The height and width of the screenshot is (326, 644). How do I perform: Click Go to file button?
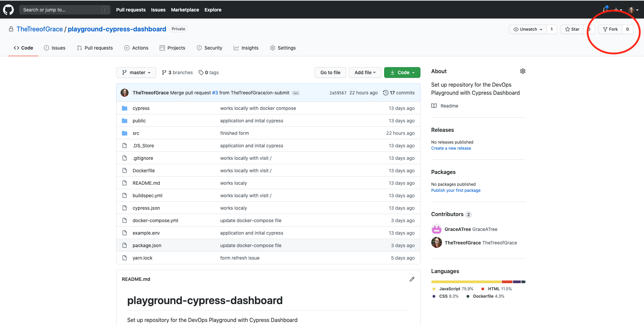[330, 72]
